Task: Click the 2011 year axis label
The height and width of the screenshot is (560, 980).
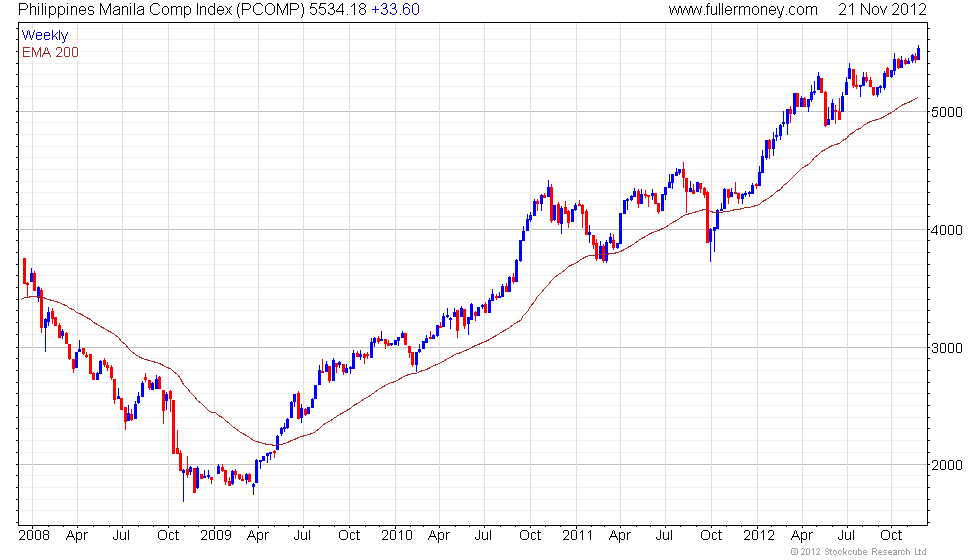Action: click(577, 535)
